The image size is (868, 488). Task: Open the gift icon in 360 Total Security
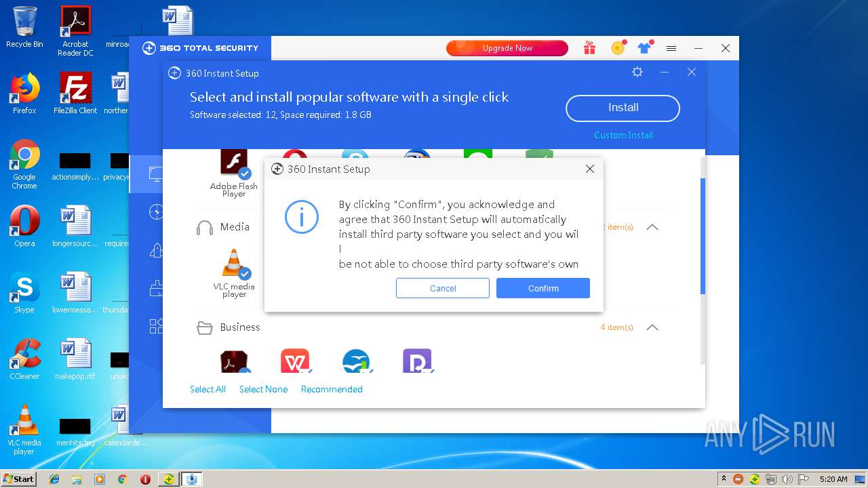[x=589, y=47]
